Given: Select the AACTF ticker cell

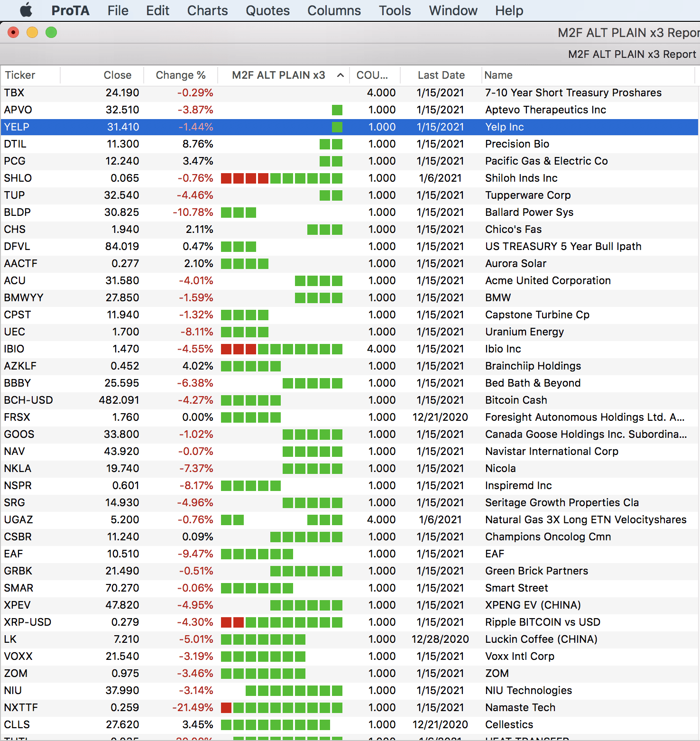Looking at the screenshot, I should click(20, 263).
